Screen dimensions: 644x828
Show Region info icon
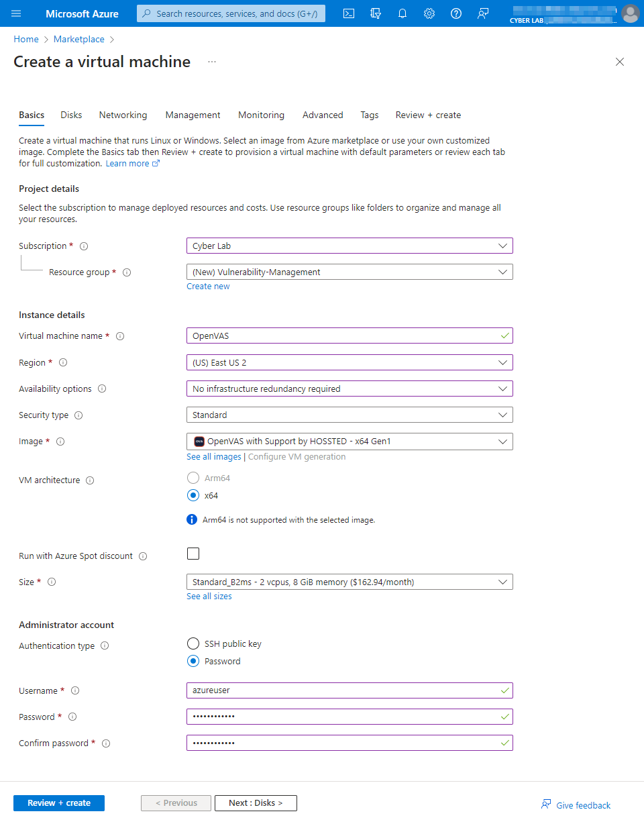[x=63, y=362]
